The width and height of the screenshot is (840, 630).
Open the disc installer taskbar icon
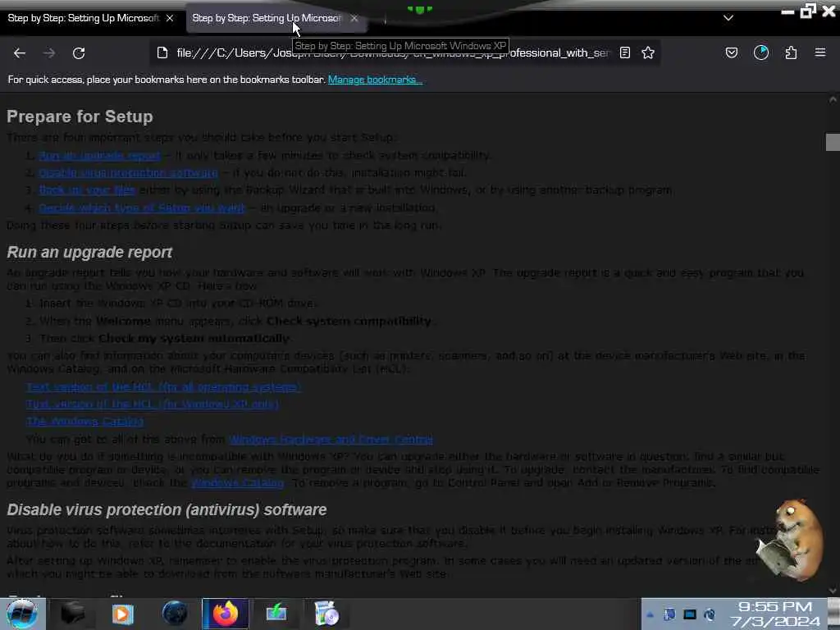326,614
